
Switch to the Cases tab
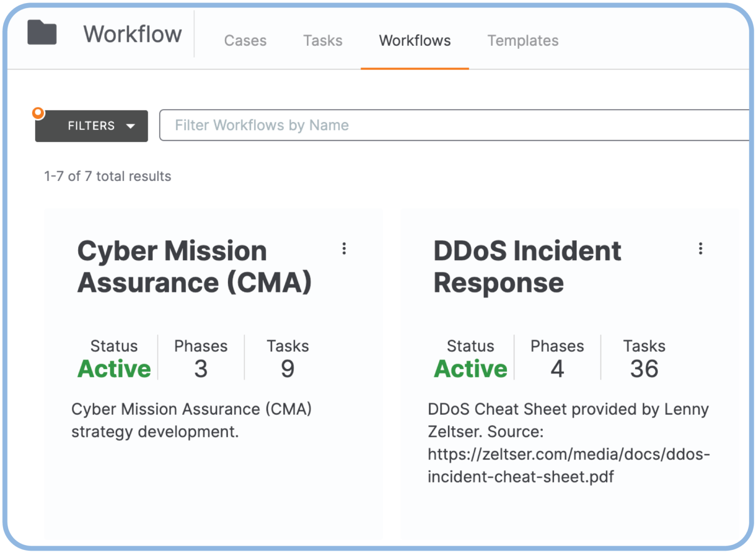pos(245,40)
